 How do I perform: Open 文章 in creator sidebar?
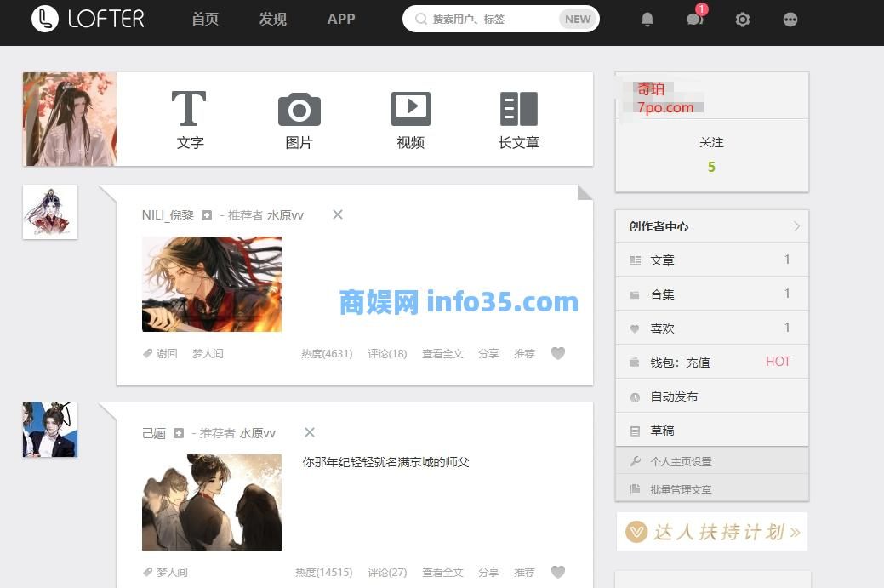[712, 260]
